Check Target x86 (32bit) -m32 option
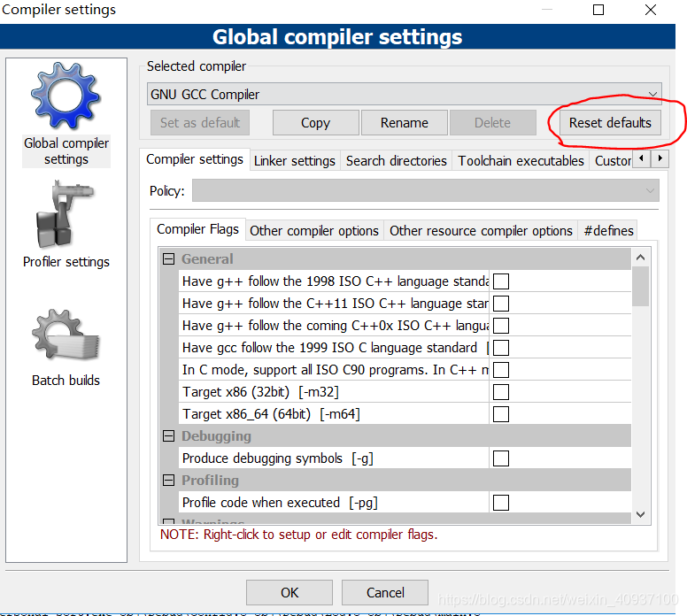687x616 pixels. (501, 392)
